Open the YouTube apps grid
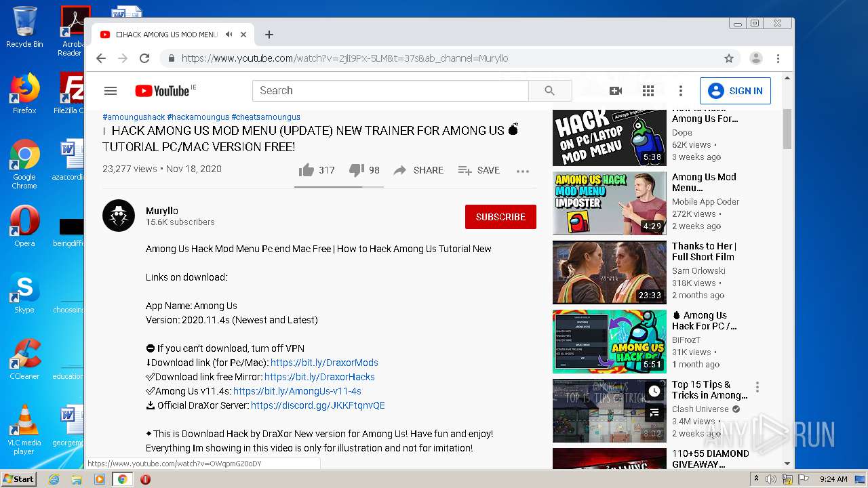The width and height of the screenshot is (868, 488). click(648, 91)
